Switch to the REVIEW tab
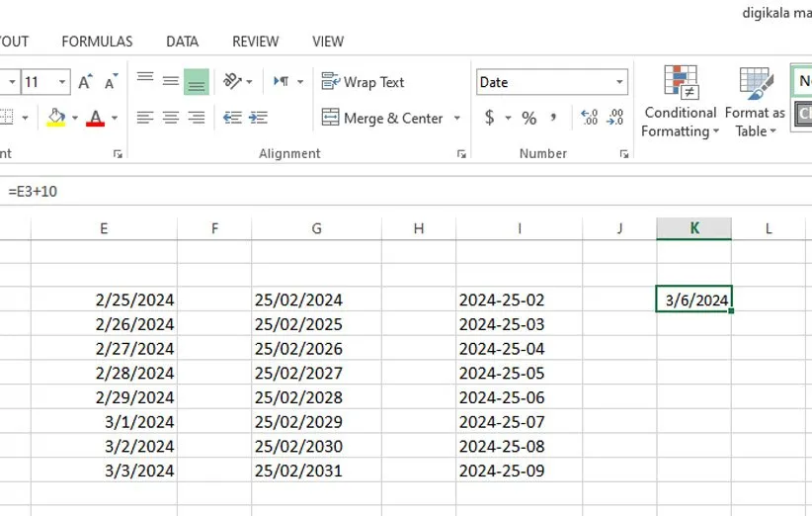Image resolution: width=812 pixels, height=516 pixels. tap(255, 42)
